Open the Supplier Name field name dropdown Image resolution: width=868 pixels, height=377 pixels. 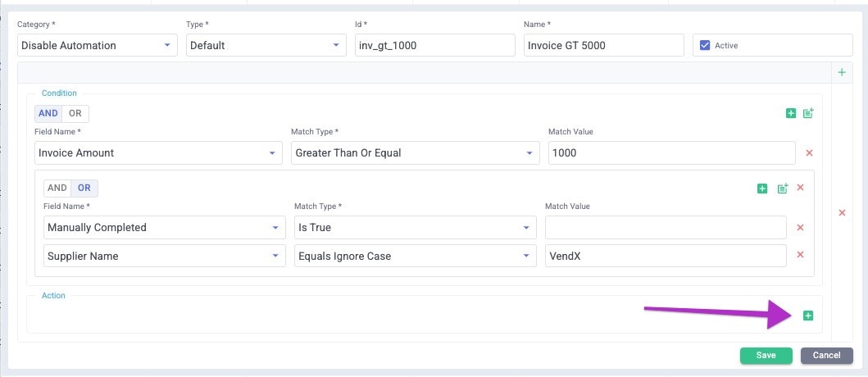coord(165,256)
